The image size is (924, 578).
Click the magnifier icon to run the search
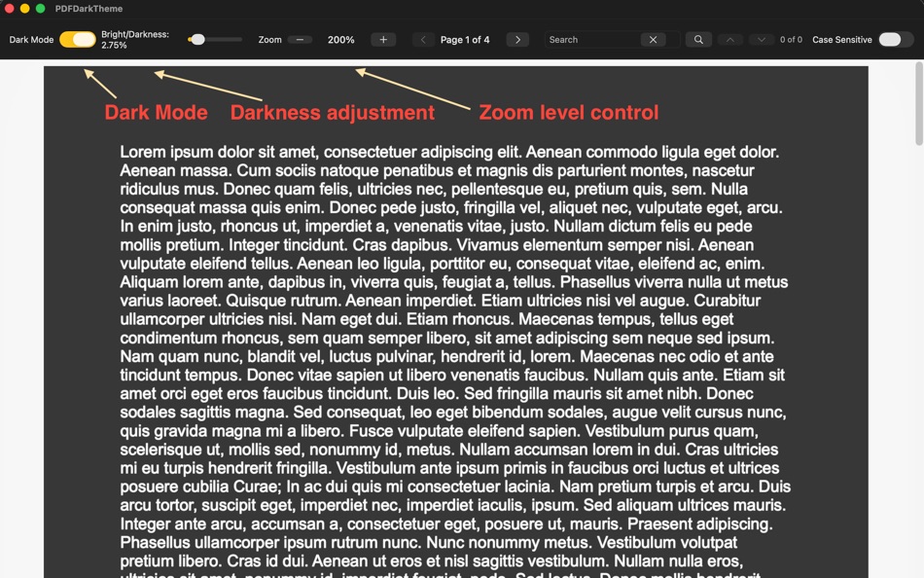pos(698,39)
